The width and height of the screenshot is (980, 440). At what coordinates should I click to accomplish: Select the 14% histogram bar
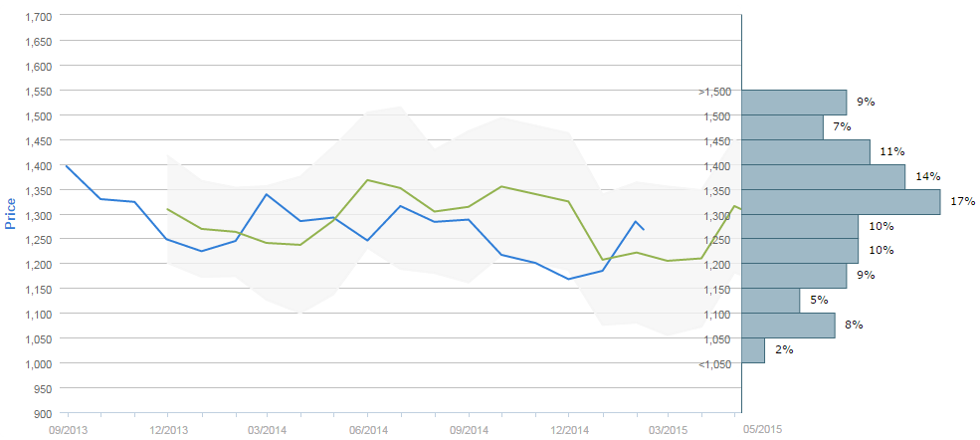823,177
